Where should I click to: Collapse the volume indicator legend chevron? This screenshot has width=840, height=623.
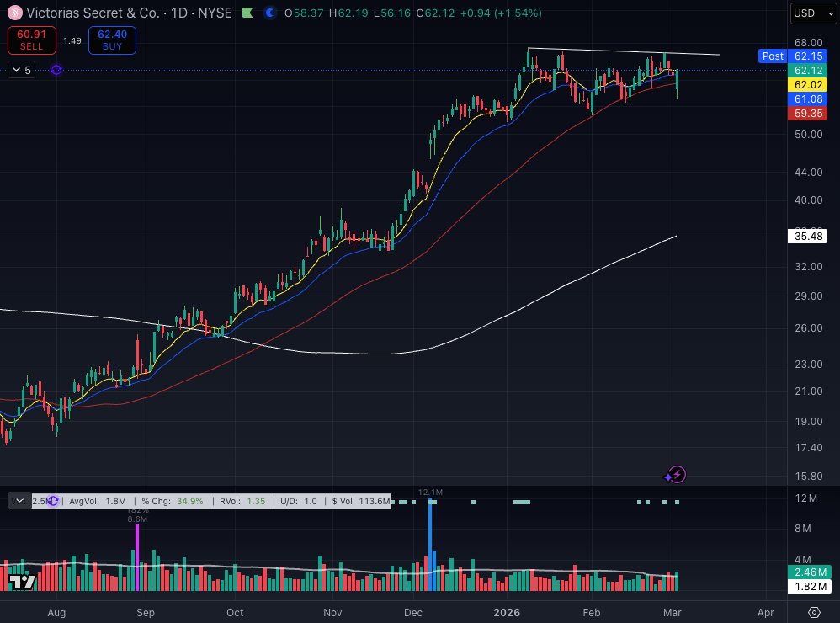pos(19,502)
